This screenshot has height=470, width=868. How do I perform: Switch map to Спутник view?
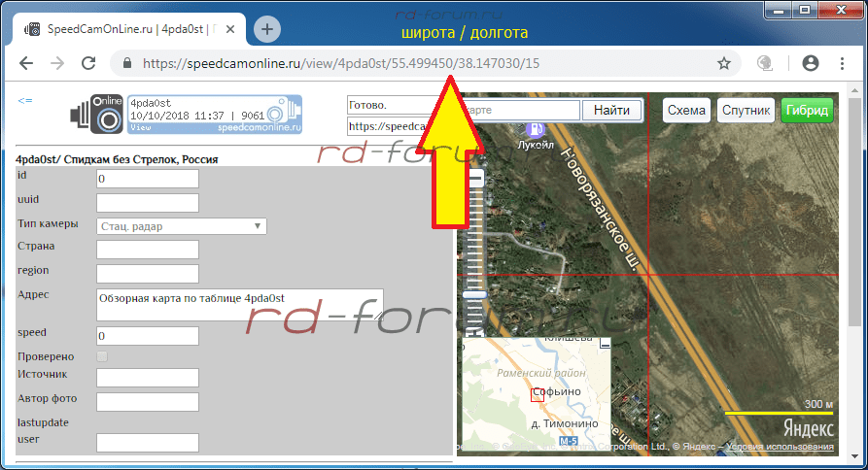(746, 110)
